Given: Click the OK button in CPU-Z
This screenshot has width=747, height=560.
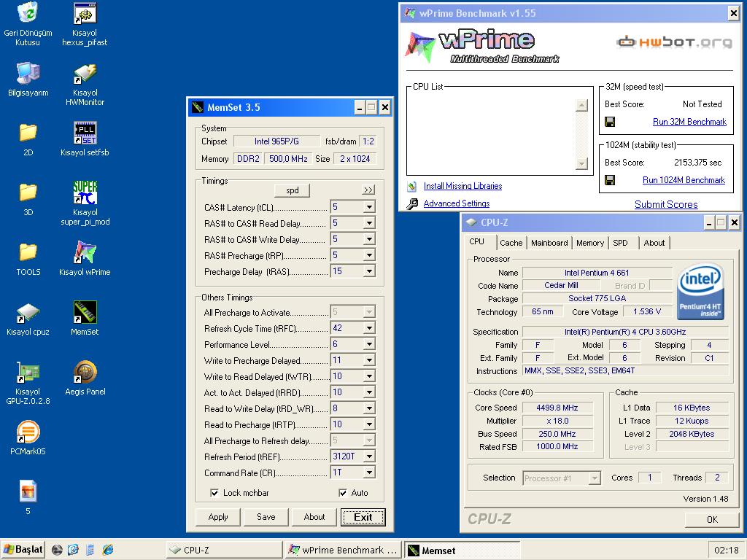Looking at the screenshot, I should pyautogui.click(x=712, y=519).
